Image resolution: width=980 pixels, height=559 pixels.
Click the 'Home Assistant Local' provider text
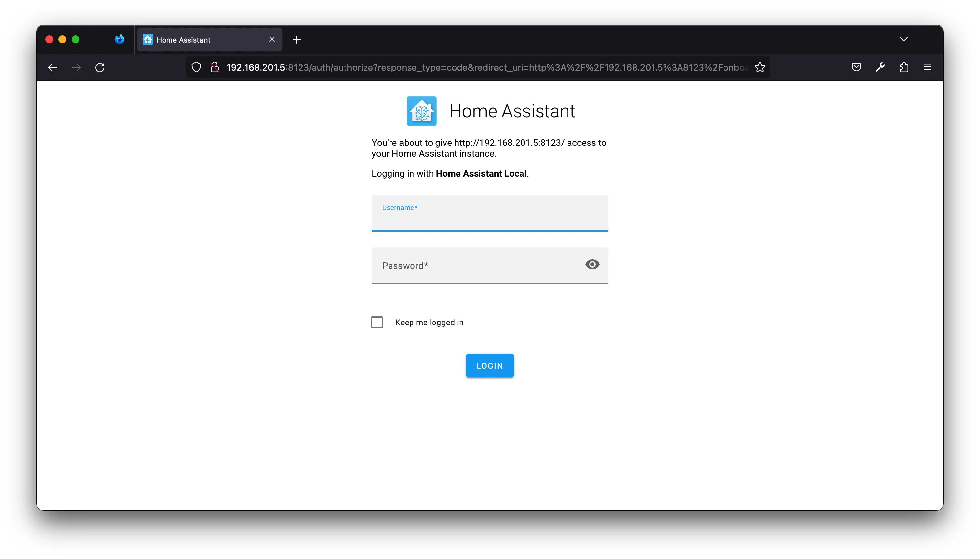pyautogui.click(x=481, y=173)
